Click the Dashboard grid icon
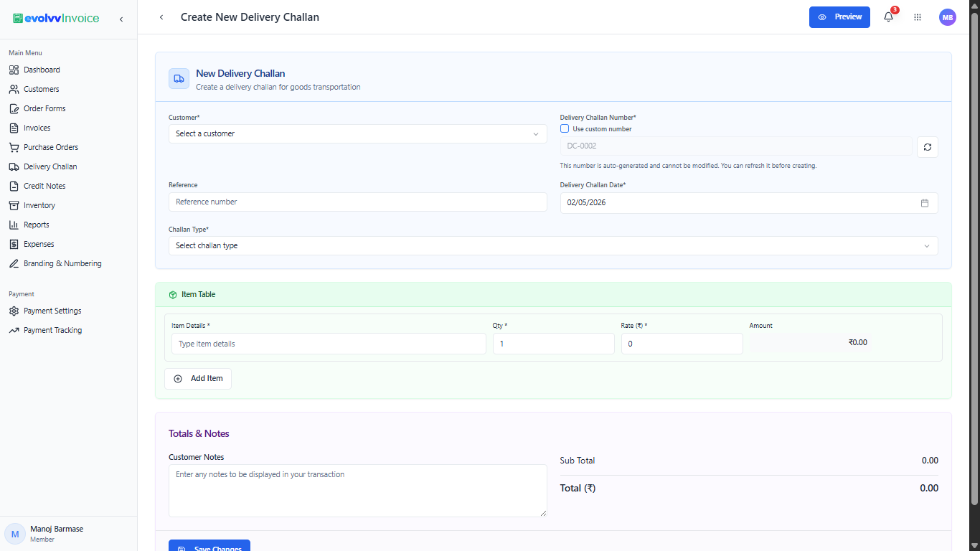 14,70
